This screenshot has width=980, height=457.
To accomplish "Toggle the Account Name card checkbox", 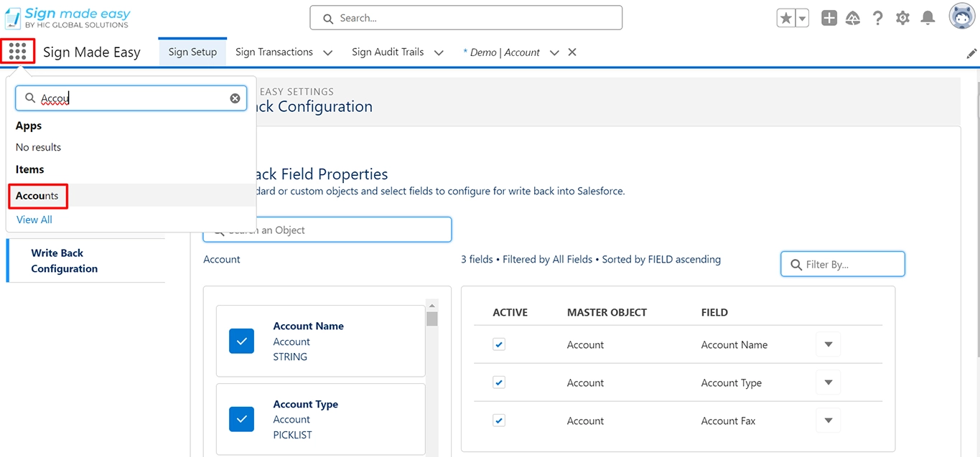I will [241, 341].
